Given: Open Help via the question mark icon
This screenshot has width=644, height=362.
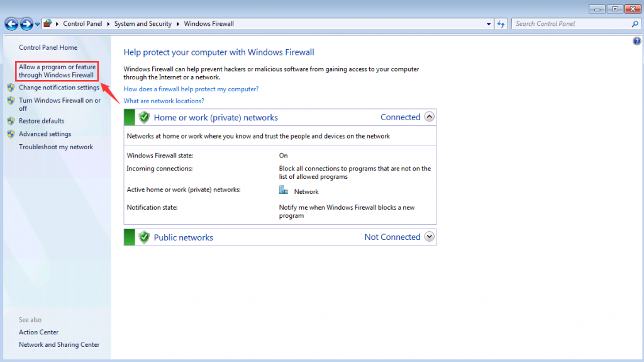Looking at the screenshot, I should click(636, 41).
